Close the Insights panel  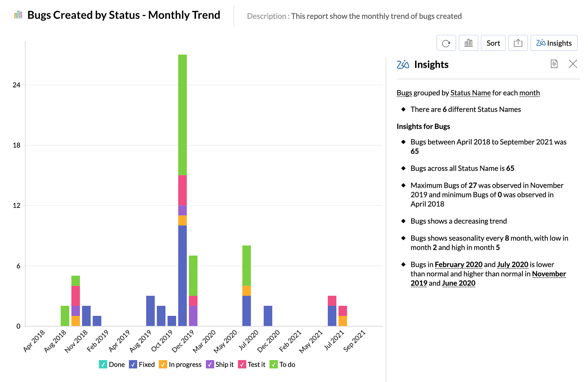(573, 64)
